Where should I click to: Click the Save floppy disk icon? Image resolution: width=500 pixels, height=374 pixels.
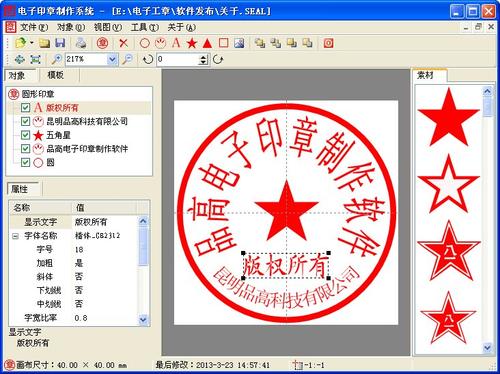60,43
